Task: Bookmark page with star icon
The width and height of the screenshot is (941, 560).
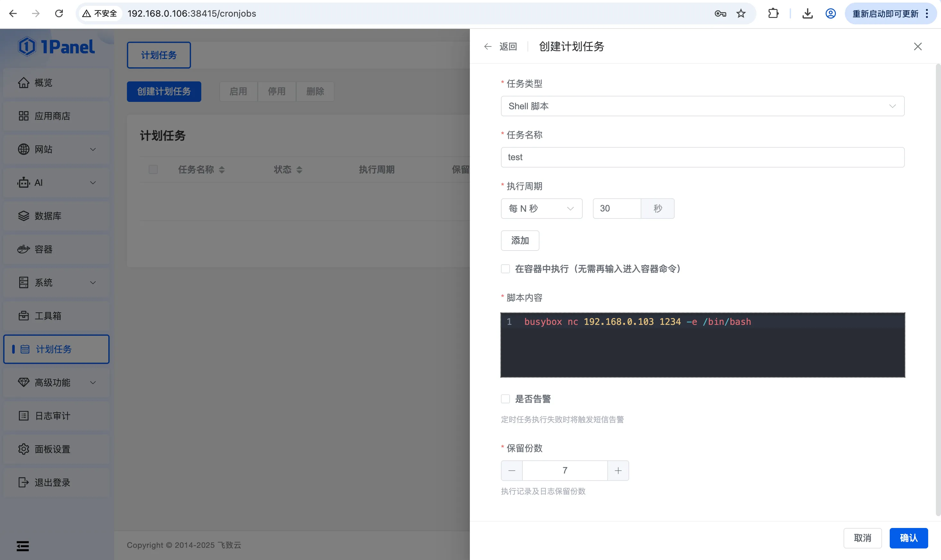Action: coord(741,13)
